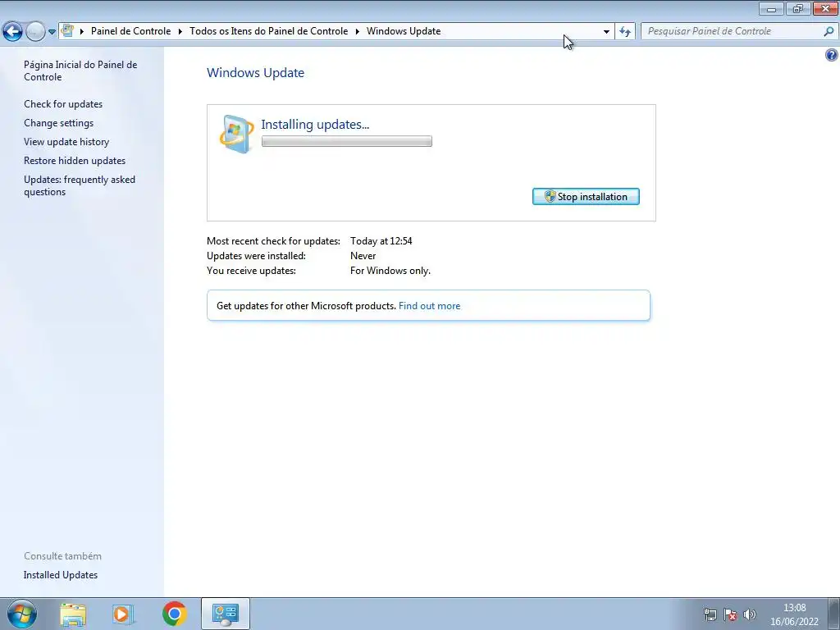Click the Never installed value

tap(363, 256)
